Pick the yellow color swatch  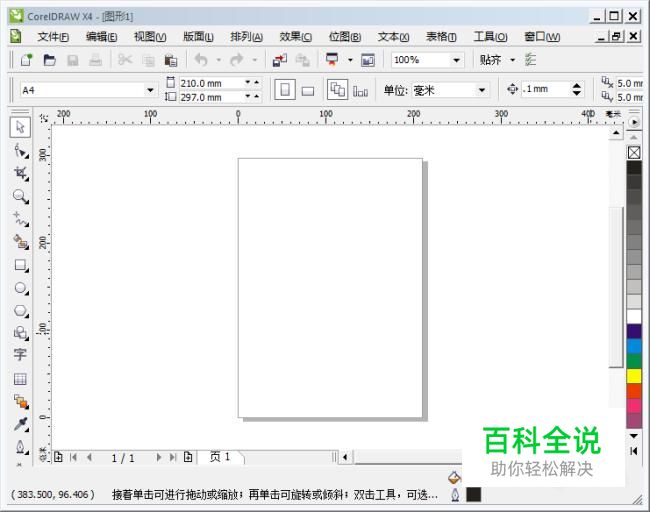pos(634,376)
